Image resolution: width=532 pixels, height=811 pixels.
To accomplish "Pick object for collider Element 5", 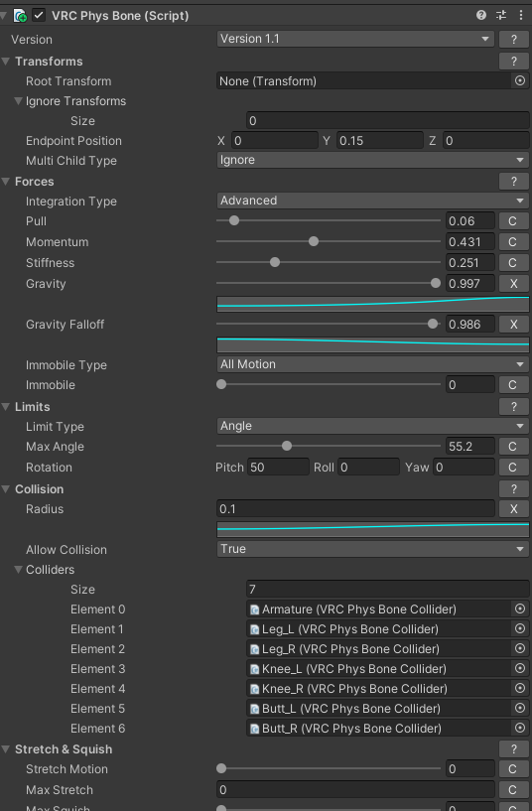I will pyautogui.click(x=520, y=708).
